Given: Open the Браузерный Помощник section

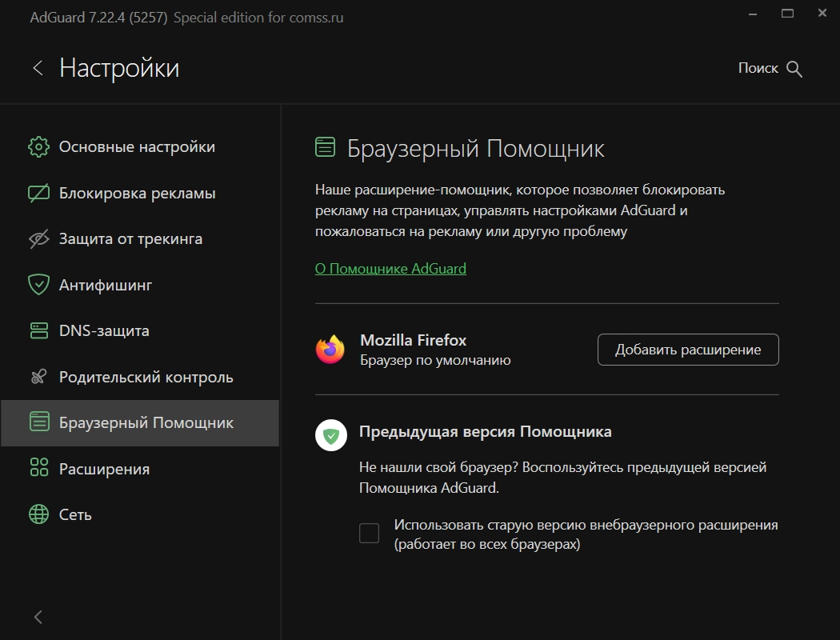Looking at the screenshot, I should (146, 422).
